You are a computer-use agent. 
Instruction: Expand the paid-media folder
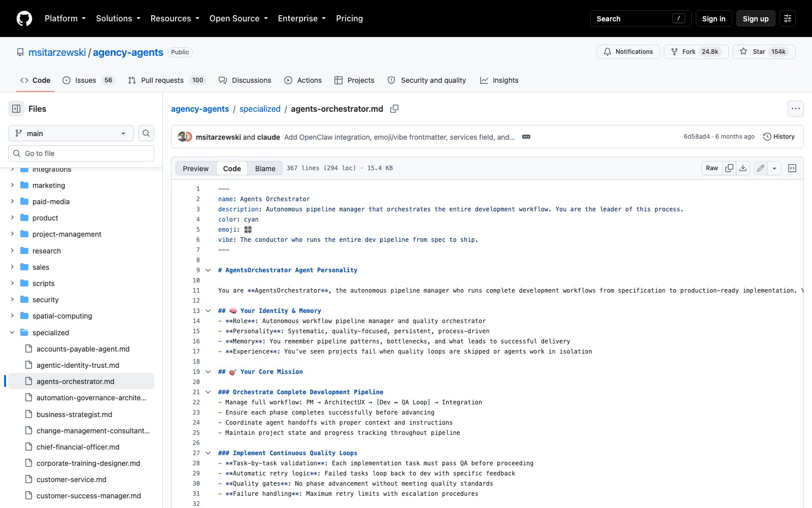click(12, 202)
